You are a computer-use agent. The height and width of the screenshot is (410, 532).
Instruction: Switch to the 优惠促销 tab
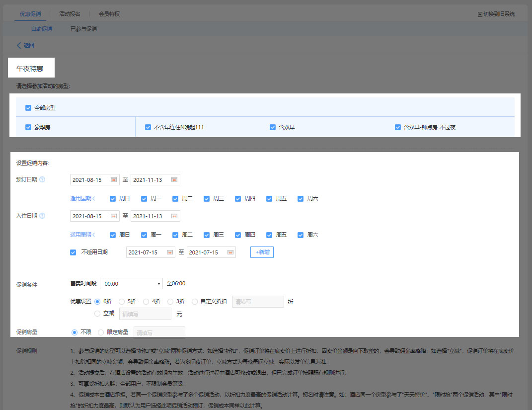tap(30, 14)
